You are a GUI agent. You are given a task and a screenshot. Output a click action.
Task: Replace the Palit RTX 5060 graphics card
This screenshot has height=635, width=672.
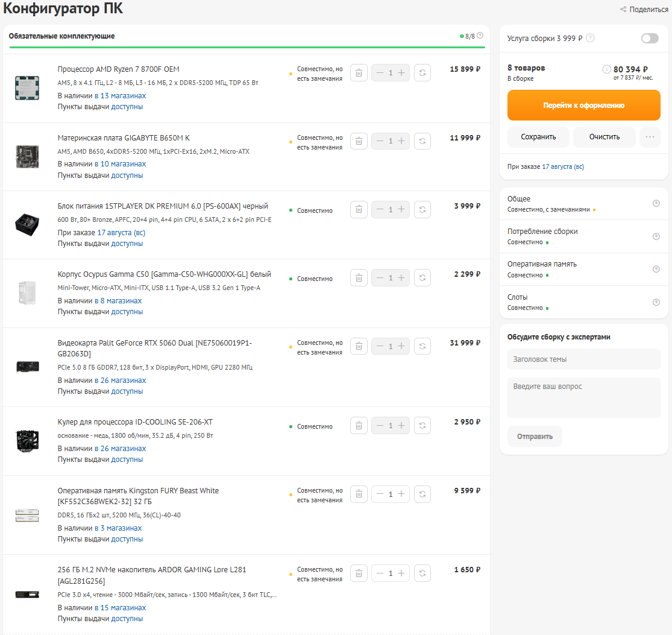point(422,346)
